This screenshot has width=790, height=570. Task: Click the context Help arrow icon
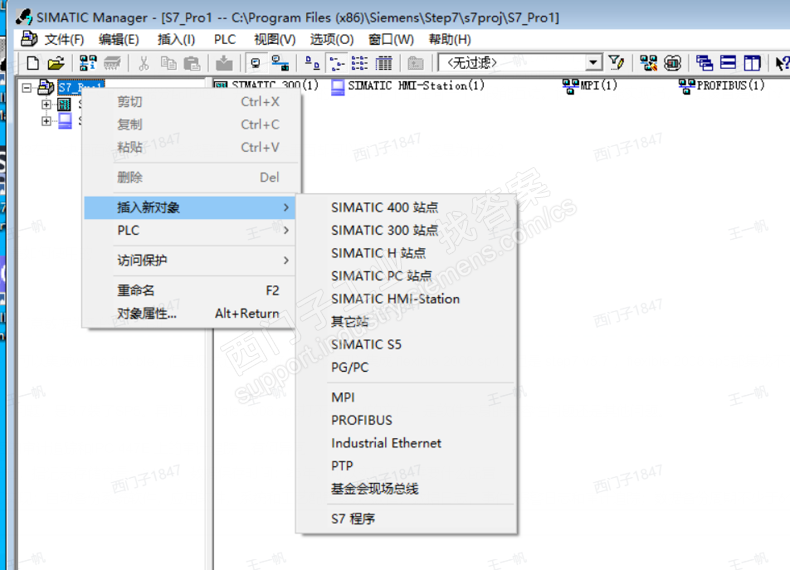pyautogui.click(x=782, y=63)
